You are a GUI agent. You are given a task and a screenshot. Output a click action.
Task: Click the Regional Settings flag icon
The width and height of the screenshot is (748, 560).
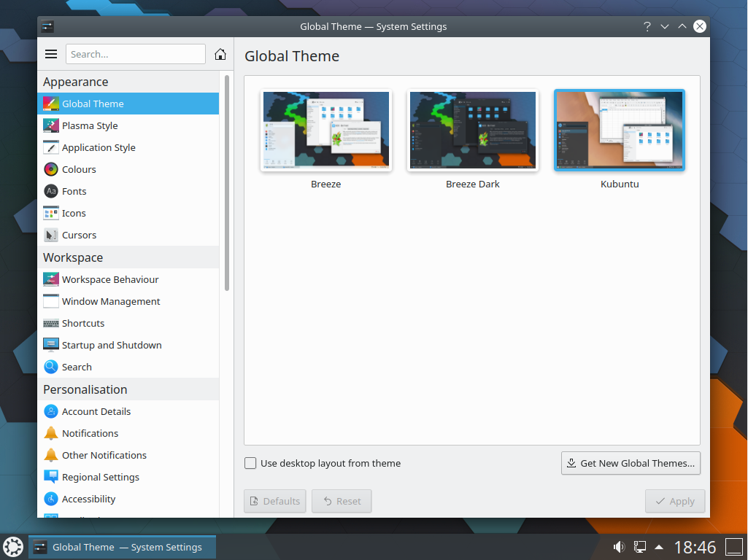[51, 477]
